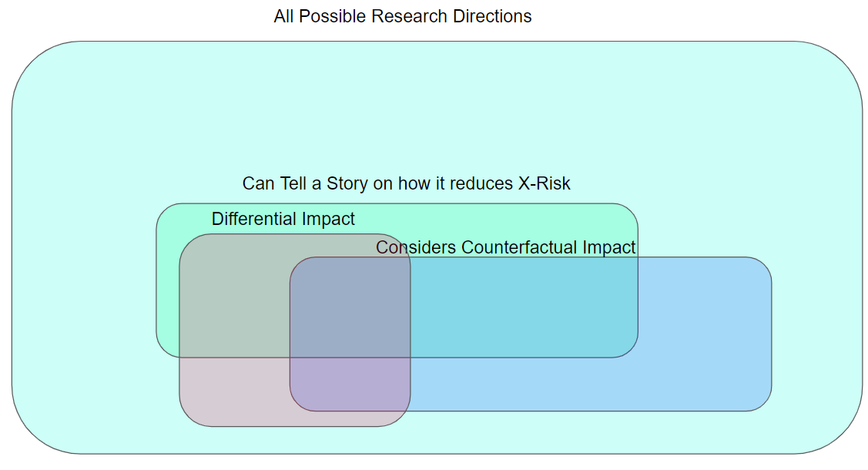Viewport: 868px width, 470px height.
Task: Click Counterfactual area overlapping only the green box
Action: tap(524, 308)
